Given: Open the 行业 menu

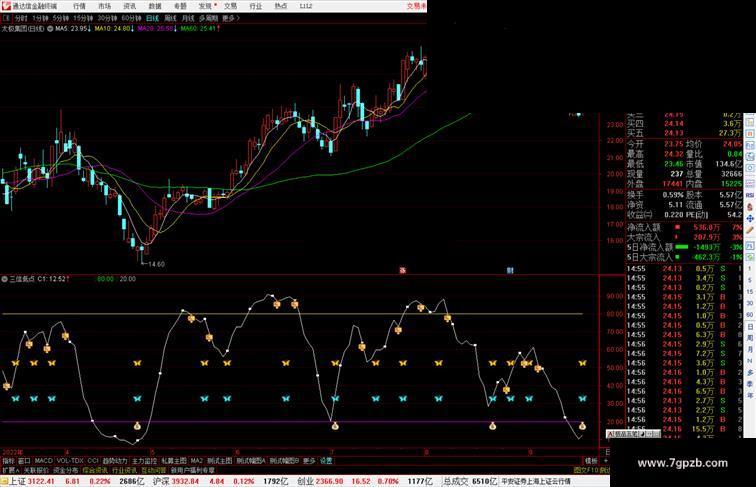Looking at the screenshot, I should point(256,6).
